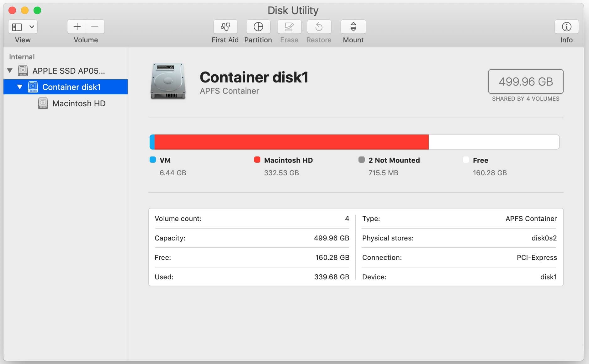Collapse the APPLE SSD disclosure triangle
This screenshot has width=589, height=364.
click(10, 71)
